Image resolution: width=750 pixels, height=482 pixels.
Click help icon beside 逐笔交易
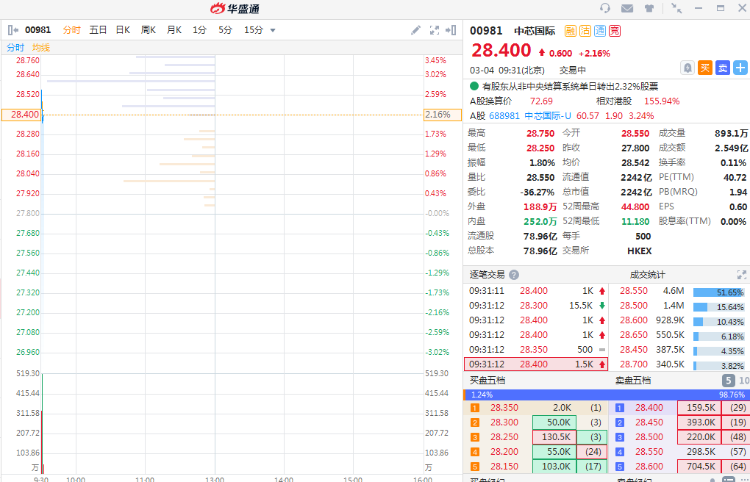514,274
